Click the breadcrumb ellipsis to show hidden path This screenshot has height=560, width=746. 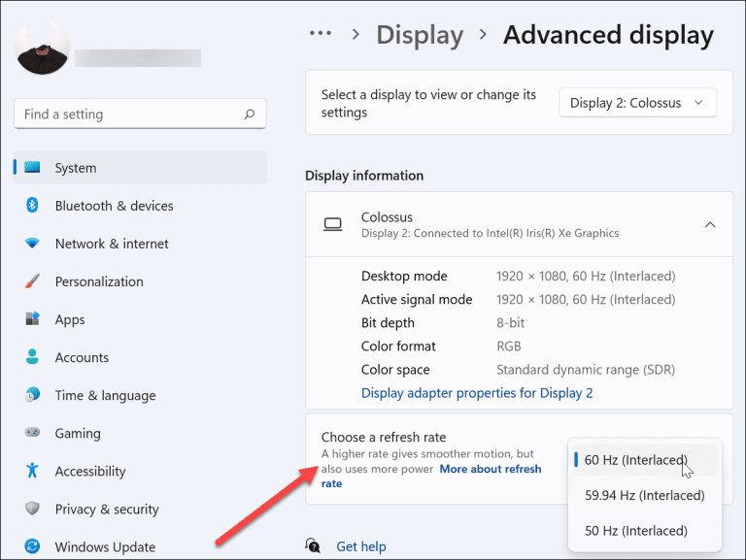point(321,33)
